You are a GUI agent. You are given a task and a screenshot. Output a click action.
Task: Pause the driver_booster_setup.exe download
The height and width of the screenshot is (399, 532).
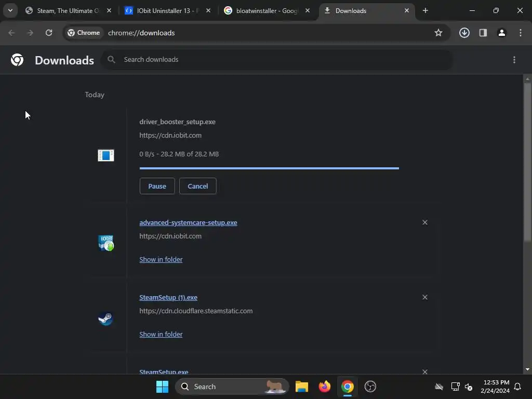click(x=157, y=186)
